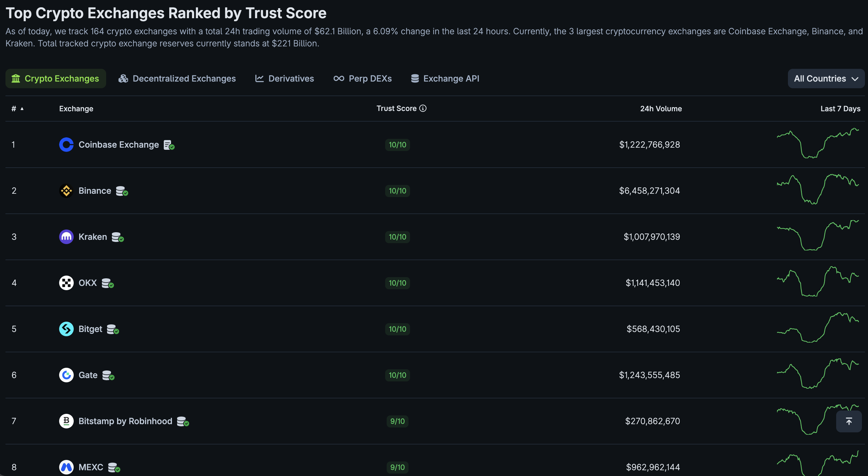This screenshot has height=476, width=868.
Task: Open the Coinbase Exchange link
Action: [119, 145]
